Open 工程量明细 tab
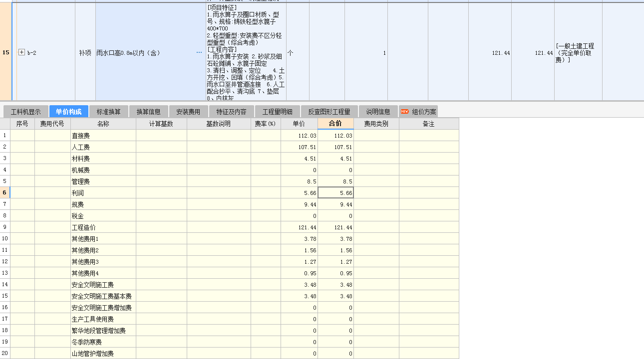 click(x=277, y=112)
